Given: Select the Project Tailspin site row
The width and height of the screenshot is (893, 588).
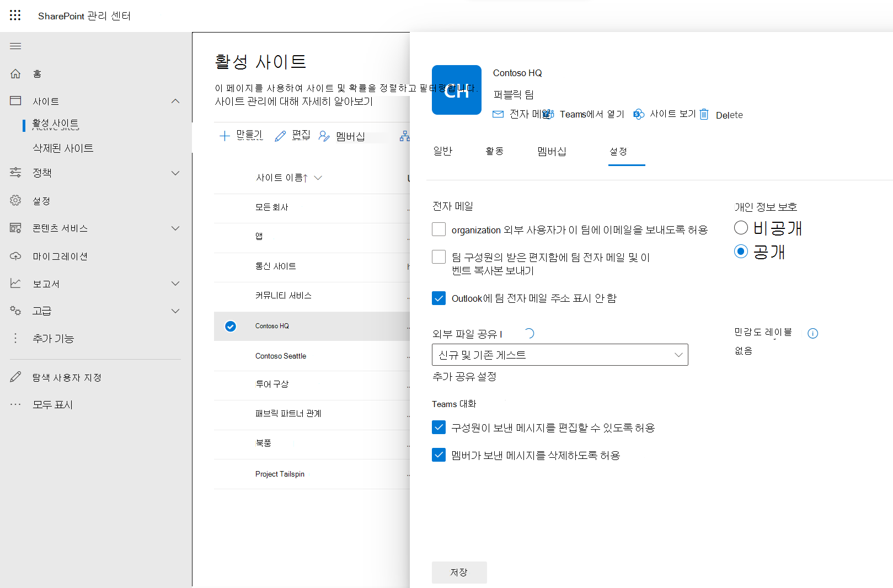Looking at the screenshot, I should tap(312, 474).
